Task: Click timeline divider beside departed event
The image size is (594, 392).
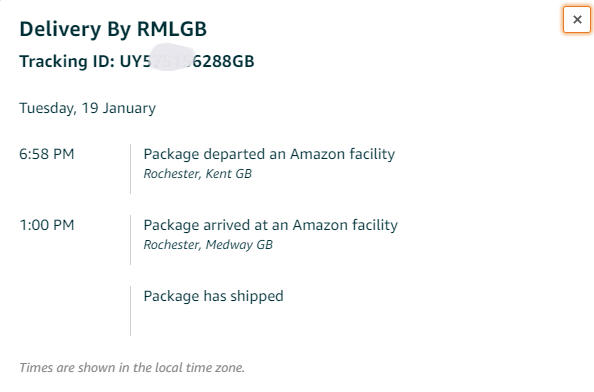Action: (130, 169)
